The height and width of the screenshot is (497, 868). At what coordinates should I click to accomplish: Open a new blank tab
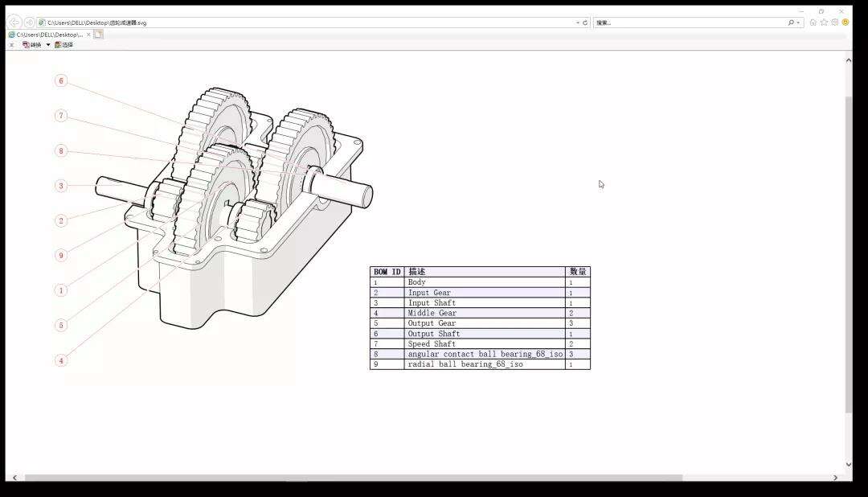pyautogui.click(x=98, y=35)
